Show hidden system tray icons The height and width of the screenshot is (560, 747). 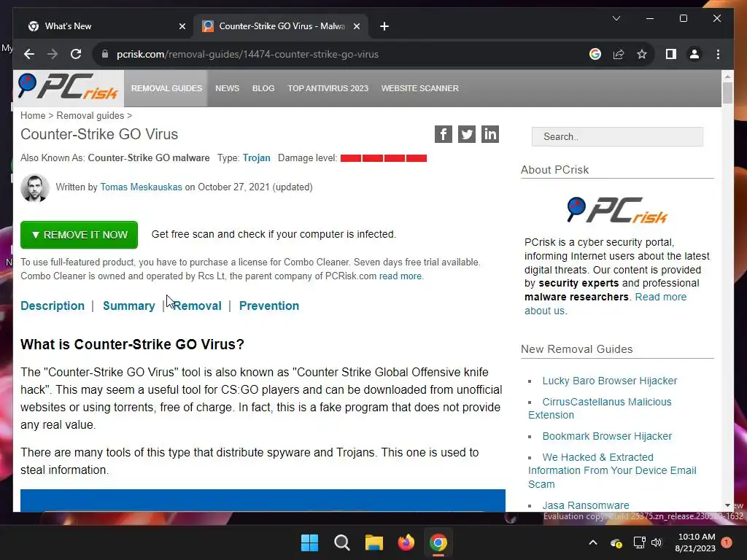[x=592, y=542]
